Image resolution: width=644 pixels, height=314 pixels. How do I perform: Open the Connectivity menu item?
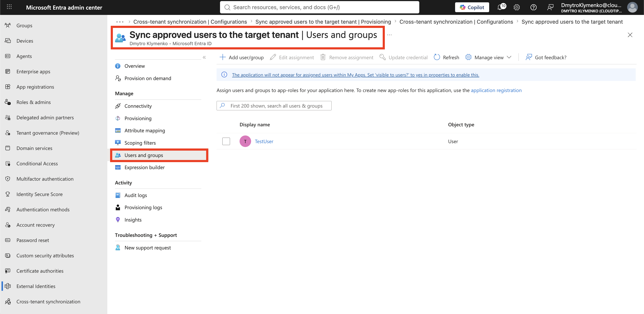coord(138,106)
